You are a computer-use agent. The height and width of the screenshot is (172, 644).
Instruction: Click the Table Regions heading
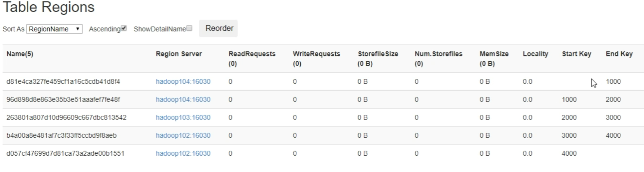(x=48, y=7)
